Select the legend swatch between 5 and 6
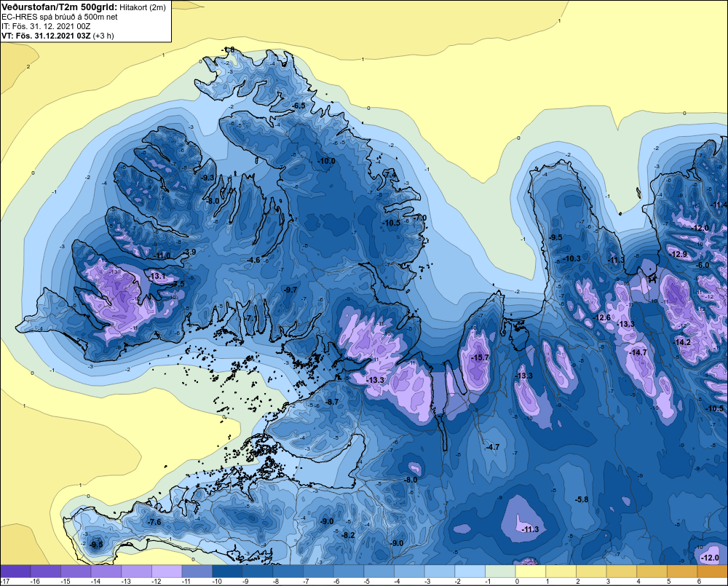728x586 pixels. pyautogui.click(x=682, y=571)
